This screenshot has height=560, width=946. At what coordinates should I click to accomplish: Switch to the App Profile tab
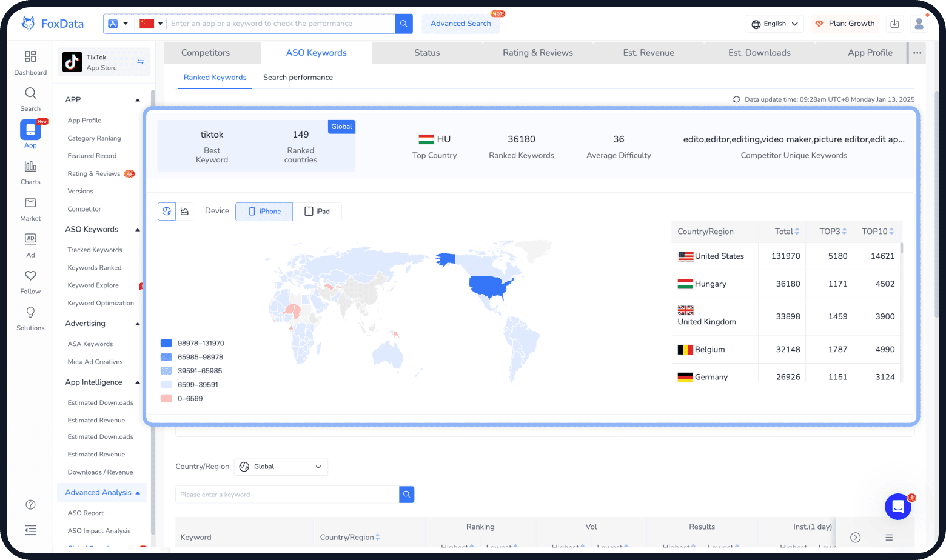[870, 53]
